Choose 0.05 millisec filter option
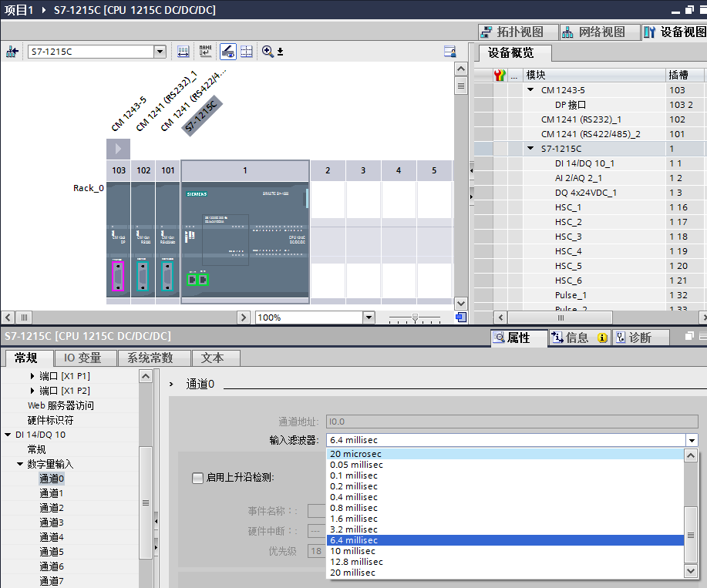 pos(505,465)
